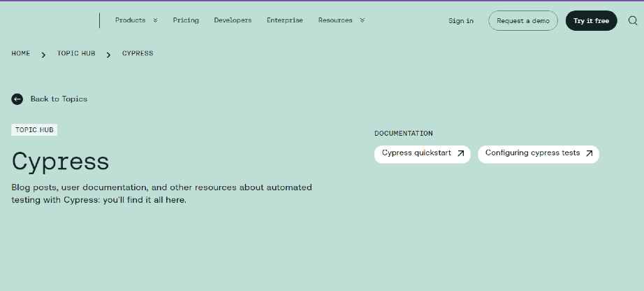Open the Configuring cypress tests link

539,155
